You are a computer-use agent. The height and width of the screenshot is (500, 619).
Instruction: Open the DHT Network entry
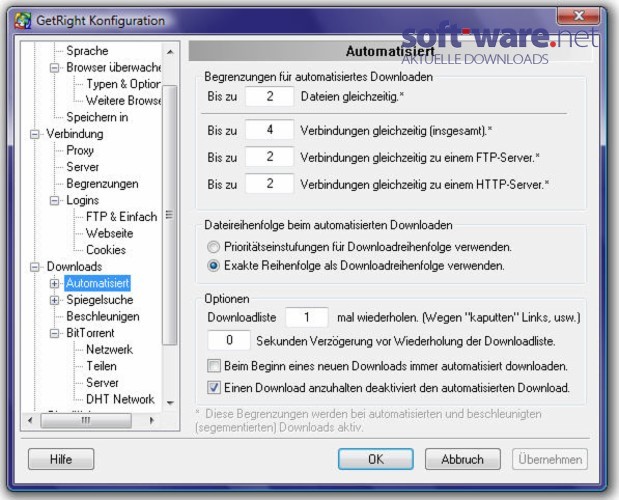tap(120, 399)
